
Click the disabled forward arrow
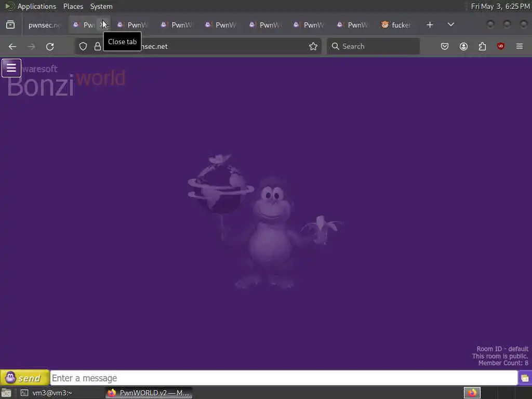pos(31,46)
